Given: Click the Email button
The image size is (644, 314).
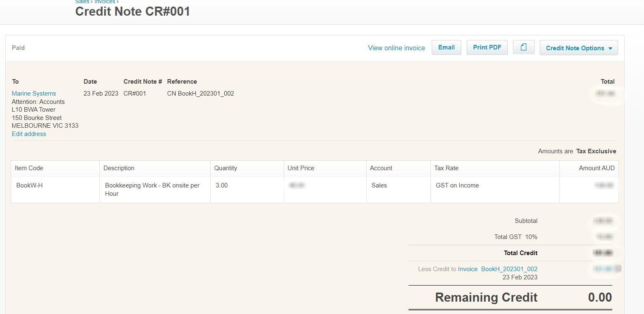Looking at the screenshot, I should pyautogui.click(x=446, y=47).
